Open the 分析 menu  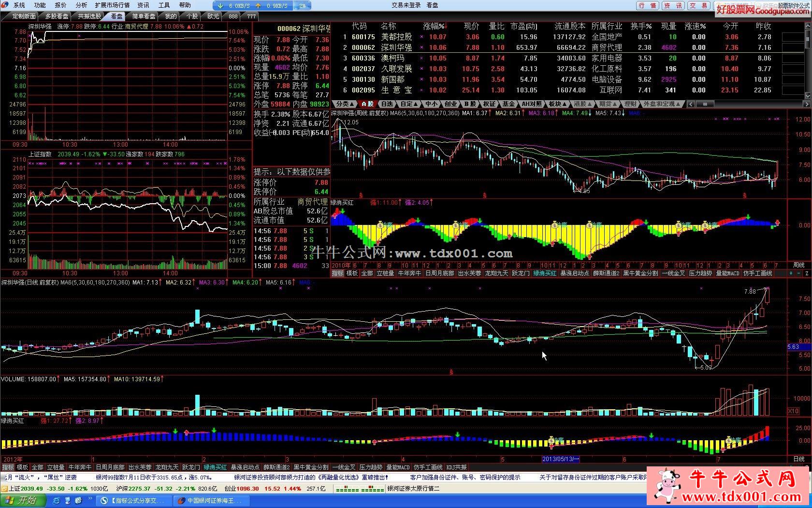(82, 5)
